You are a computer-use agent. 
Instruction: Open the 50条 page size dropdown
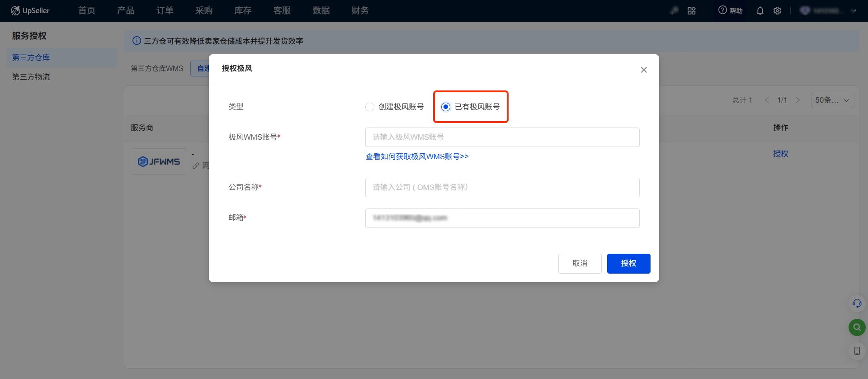[832, 100]
